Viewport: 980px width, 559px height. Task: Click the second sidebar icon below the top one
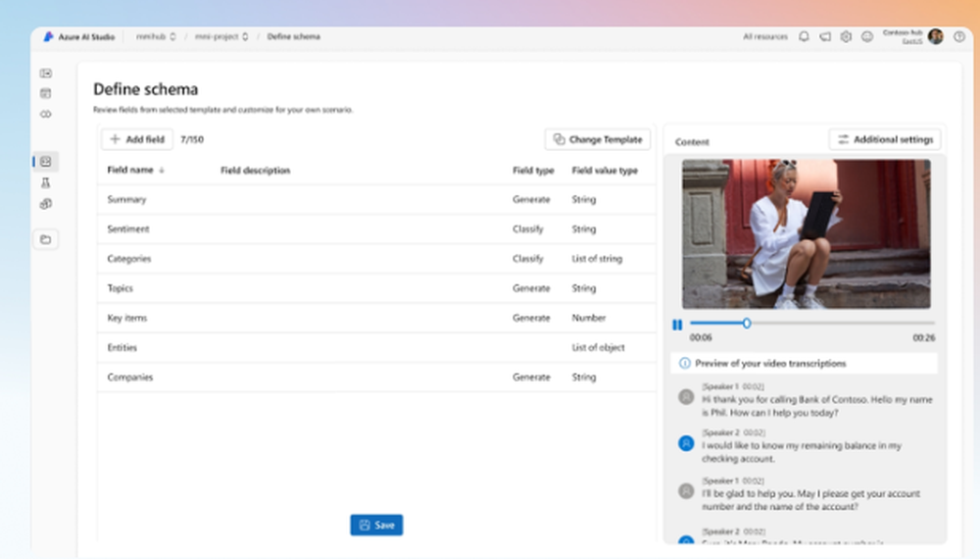pos(46,94)
